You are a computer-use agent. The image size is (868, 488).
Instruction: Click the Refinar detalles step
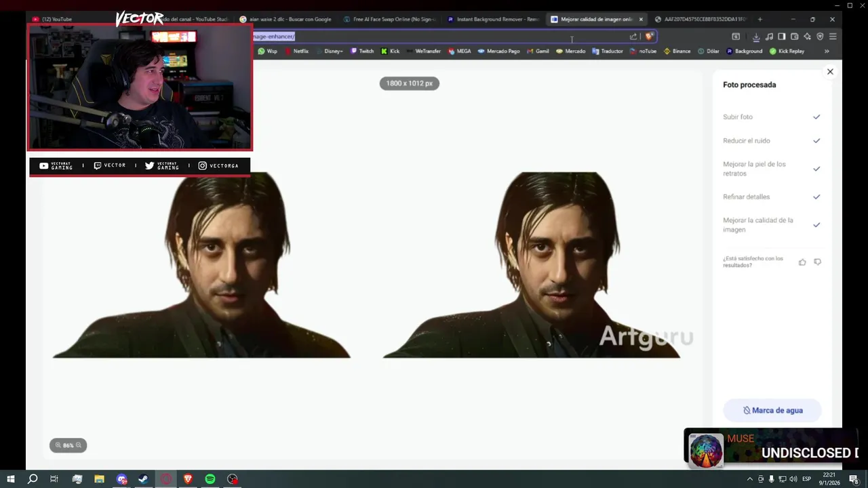(772, 197)
